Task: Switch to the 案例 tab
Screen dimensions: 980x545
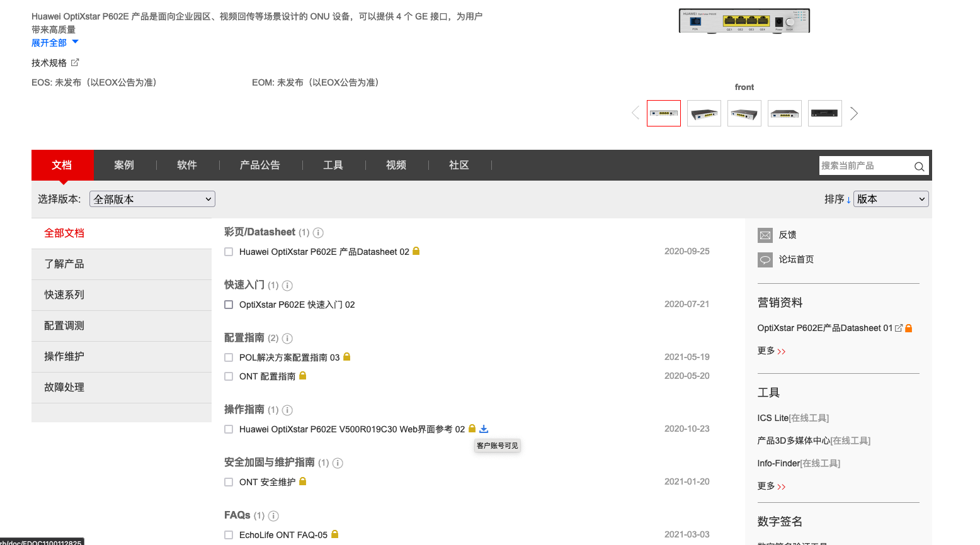Action: click(x=124, y=165)
